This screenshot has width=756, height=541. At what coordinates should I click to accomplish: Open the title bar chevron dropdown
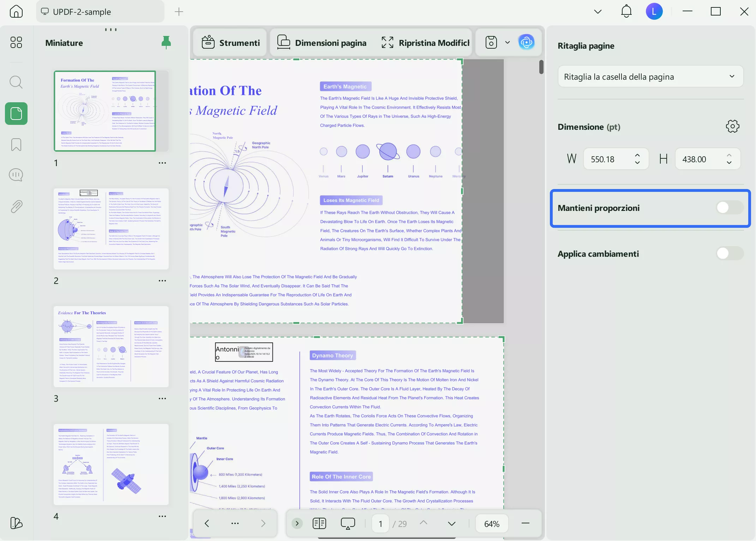coord(598,12)
